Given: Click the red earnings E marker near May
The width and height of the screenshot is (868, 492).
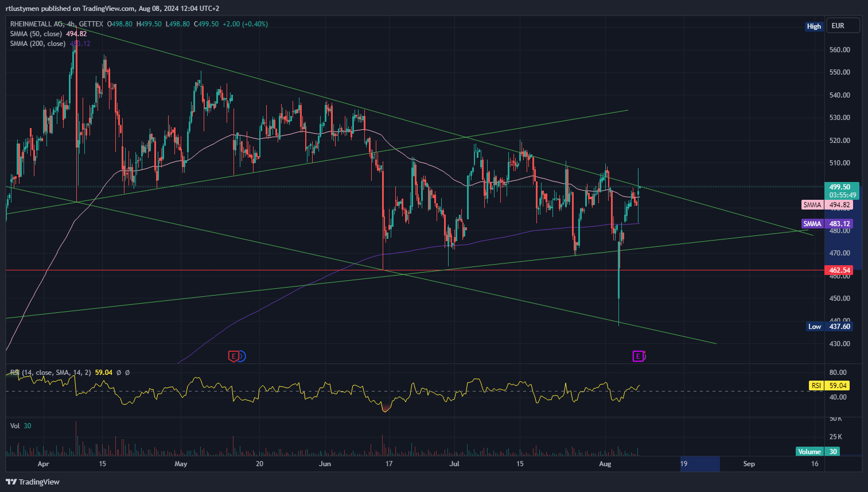Looking at the screenshot, I should [233, 357].
